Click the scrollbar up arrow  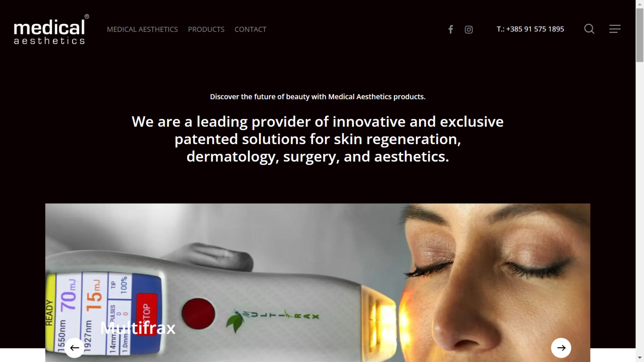pos(640,4)
